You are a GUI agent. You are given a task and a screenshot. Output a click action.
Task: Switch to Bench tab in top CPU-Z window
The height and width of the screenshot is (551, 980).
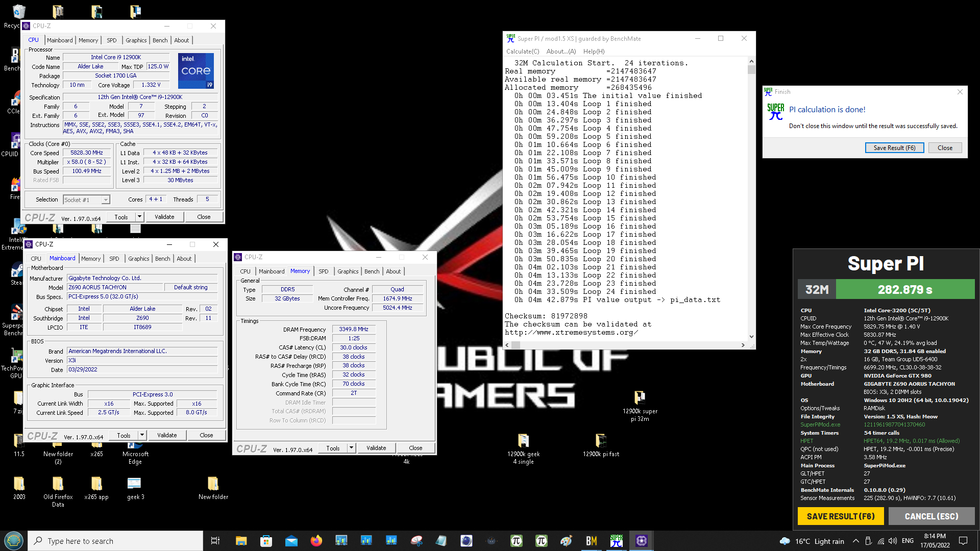pyautogui.click(x=160, y=40)
